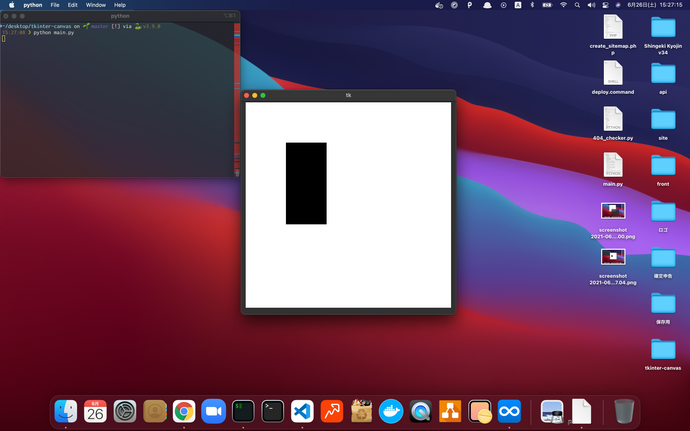Click the date and time 15:27:15
The height and width of the screenshot is (431, 690).
click(x=655, y=5)
